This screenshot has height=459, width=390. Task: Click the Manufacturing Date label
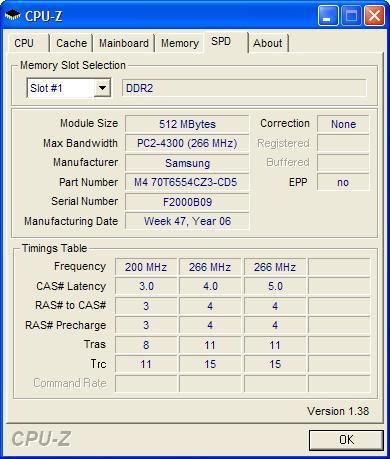pos(71,221)
